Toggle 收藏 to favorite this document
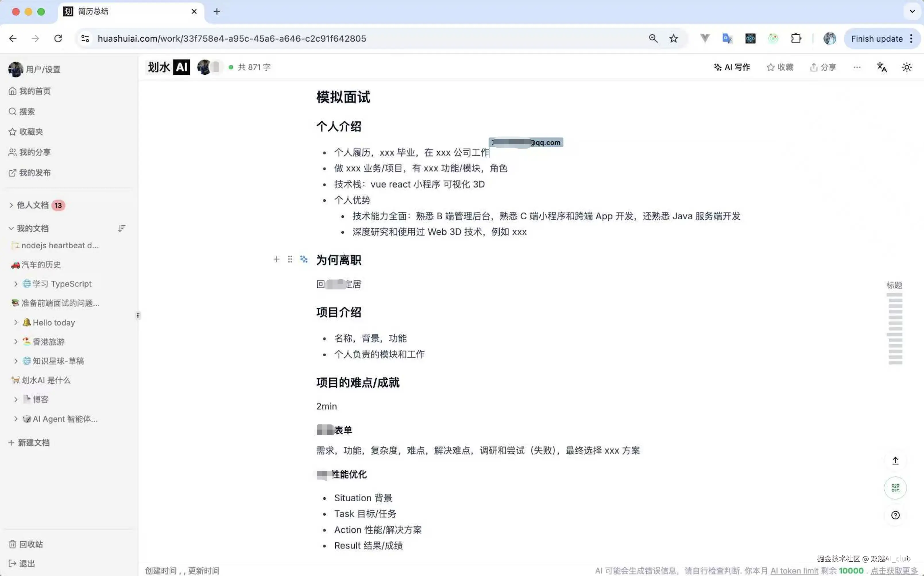Viewport: 924px width, 576px height. (780, 67)
